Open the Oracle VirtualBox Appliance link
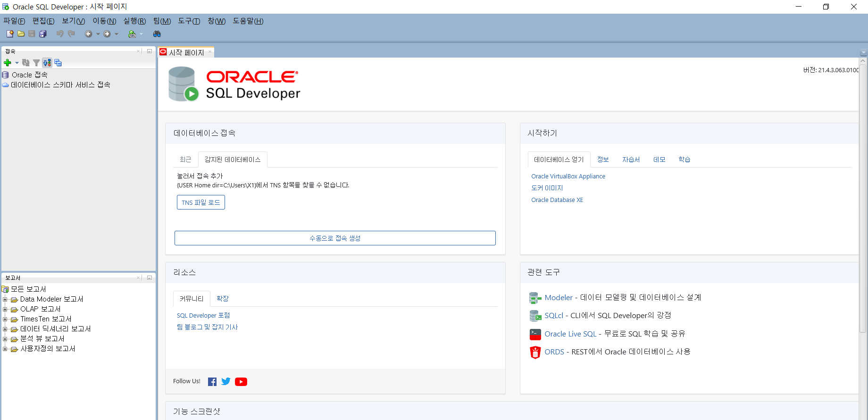868x420 pixels. [568, 176]
